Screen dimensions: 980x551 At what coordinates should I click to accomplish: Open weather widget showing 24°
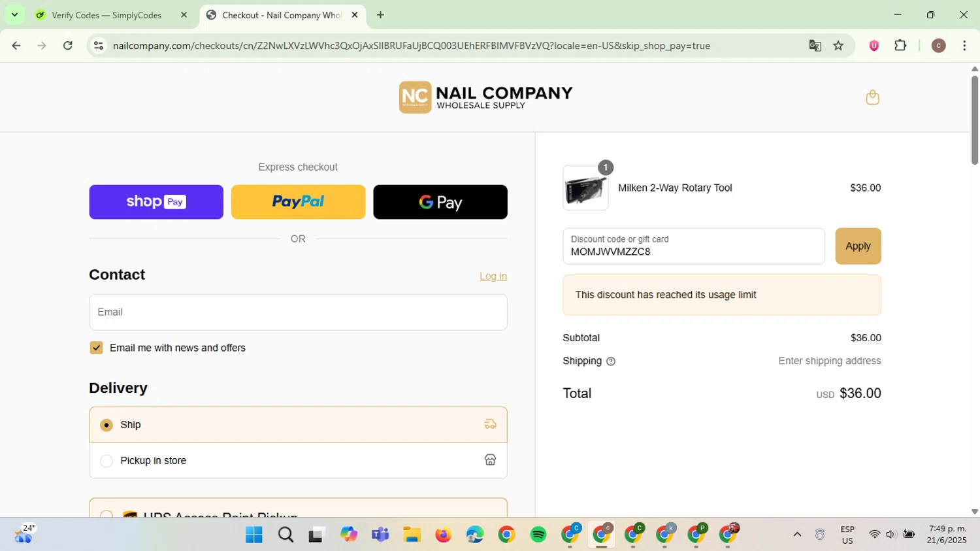[24, 535]
